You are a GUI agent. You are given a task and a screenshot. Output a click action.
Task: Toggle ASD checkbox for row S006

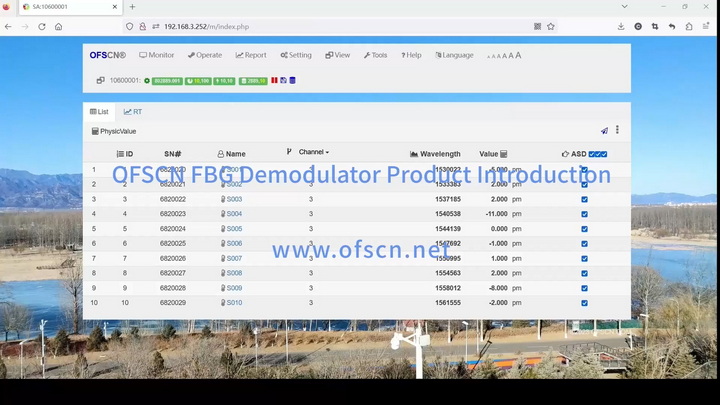point(584,243)
